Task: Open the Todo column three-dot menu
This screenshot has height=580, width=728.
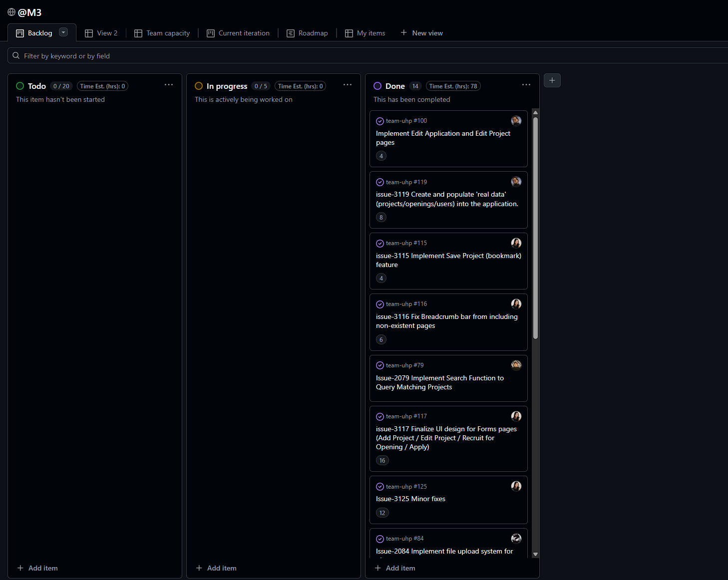Action: pyautogui.click(x=169, y=85)
